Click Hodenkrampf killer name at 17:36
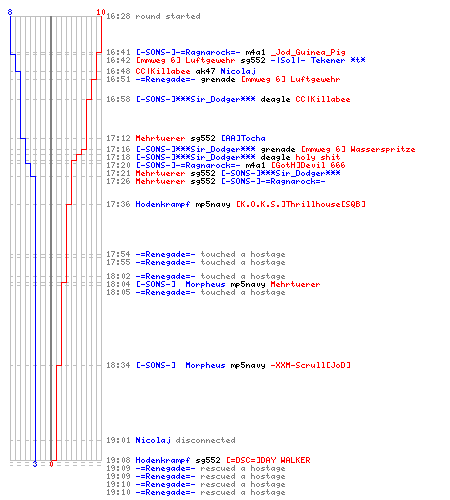Viewport: 450px width, 500px height. coord(163,204)
